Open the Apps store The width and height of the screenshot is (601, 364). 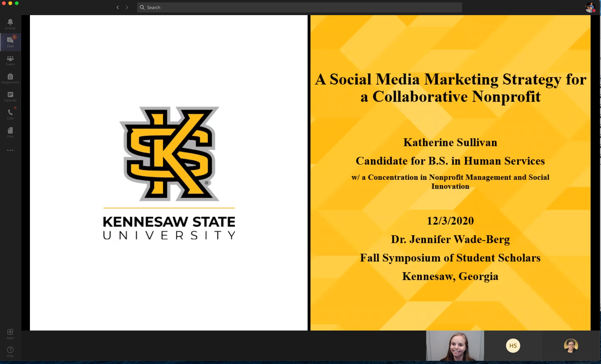click(10, 333)
